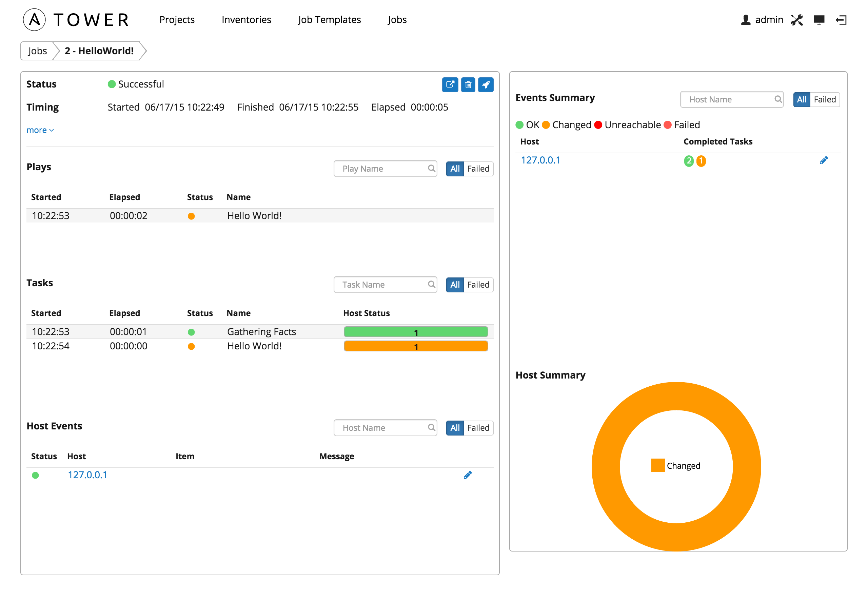Image resolution: width=868 pixels, height=599 pixels.
Task: Click the Task Name search field
Action: (x=385, y=285)
